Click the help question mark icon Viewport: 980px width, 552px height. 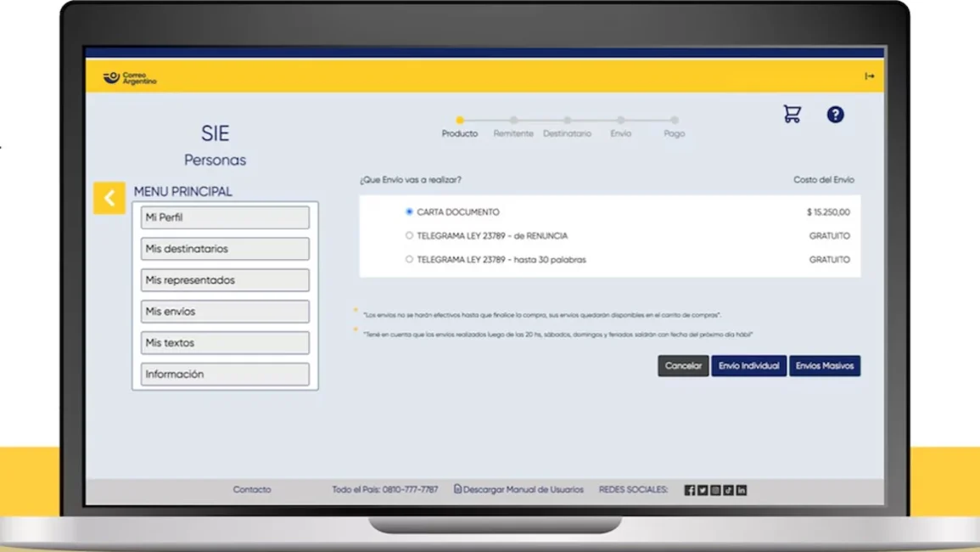(835, 115)
